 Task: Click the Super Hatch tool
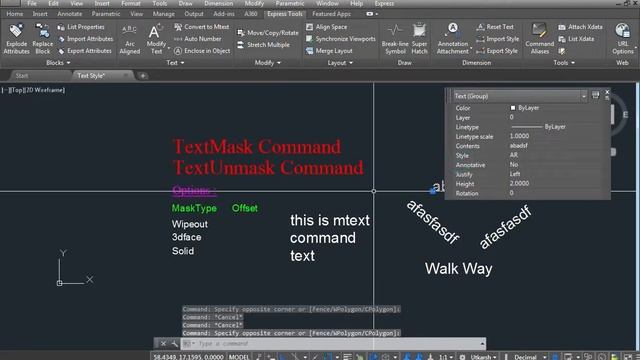(419, 39)
